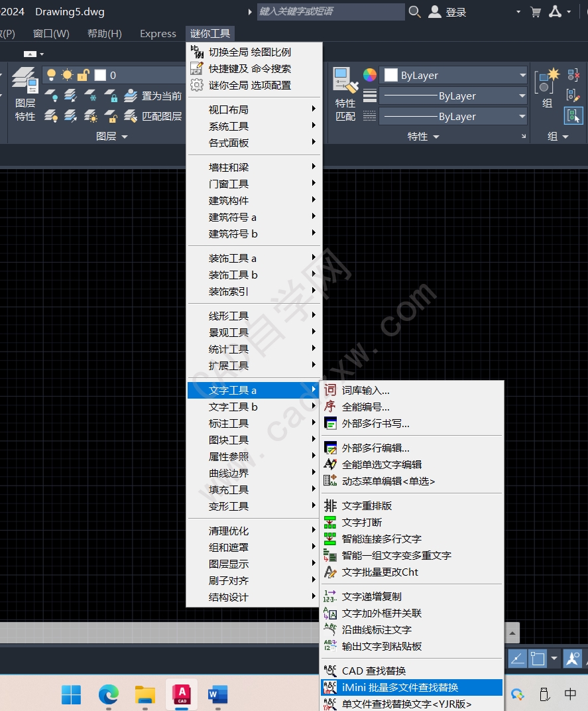Viewport: 588px width, 711px height.
Task: Click 匹配图层 layer icon
Action: pyautogui.click(x=131, y=116)
